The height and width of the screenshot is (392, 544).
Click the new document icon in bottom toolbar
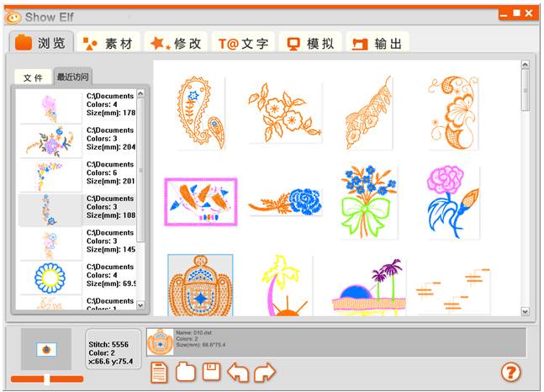[x=157, y=371]
